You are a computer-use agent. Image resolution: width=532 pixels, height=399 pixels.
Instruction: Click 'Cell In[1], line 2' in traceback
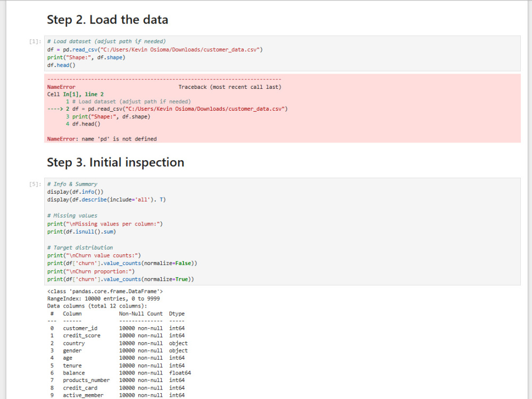click(76, 94)
